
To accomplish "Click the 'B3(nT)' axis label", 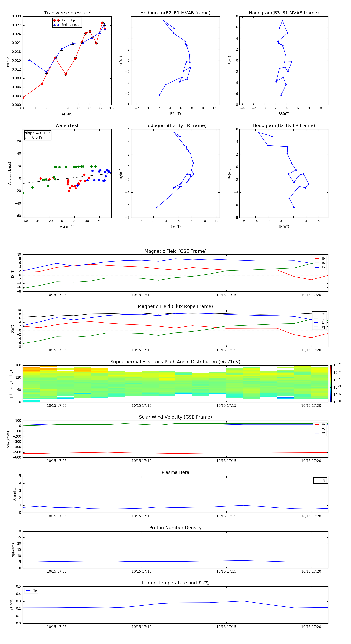I will click(x=284, y=114).
